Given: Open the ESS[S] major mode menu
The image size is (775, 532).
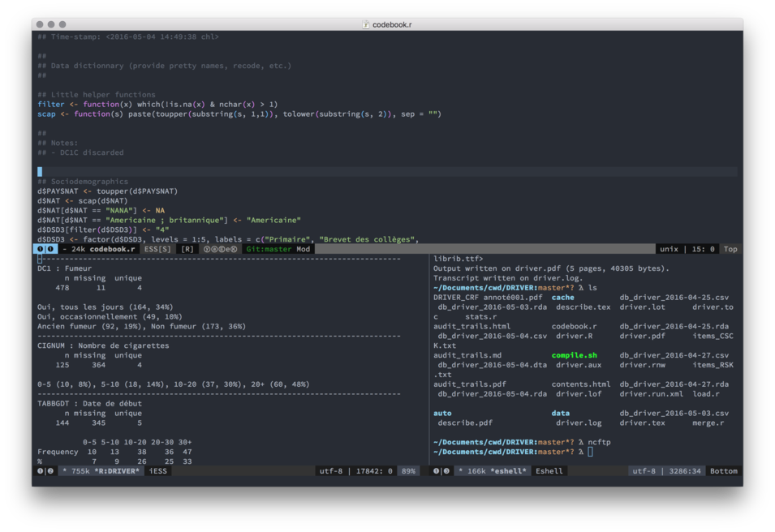Looking at the screenshot, I should tap(157, 250).
